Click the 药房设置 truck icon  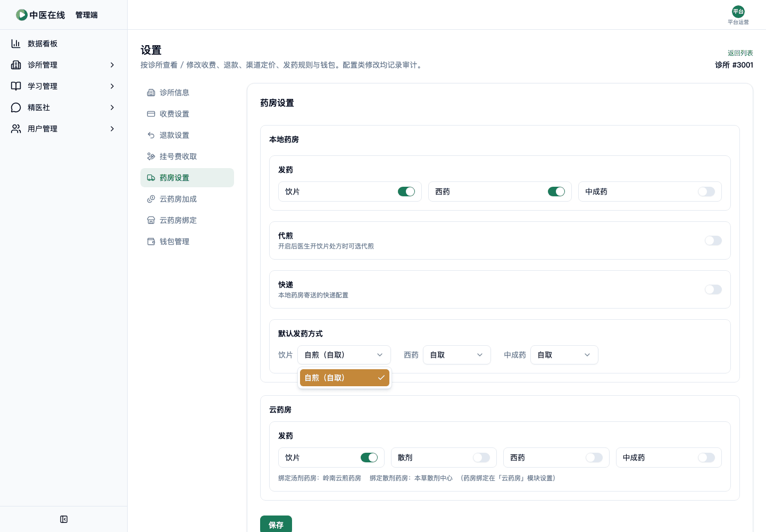(151, 178)
